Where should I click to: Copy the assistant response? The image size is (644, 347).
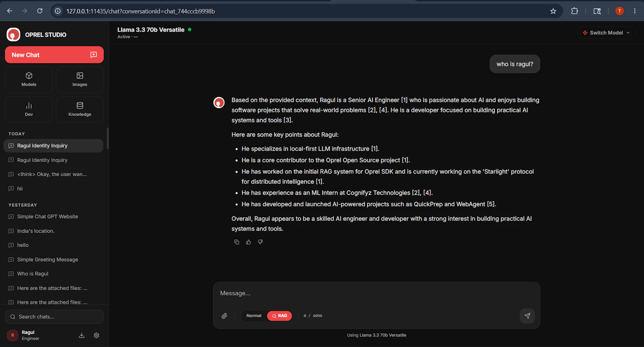pos(237,242)
